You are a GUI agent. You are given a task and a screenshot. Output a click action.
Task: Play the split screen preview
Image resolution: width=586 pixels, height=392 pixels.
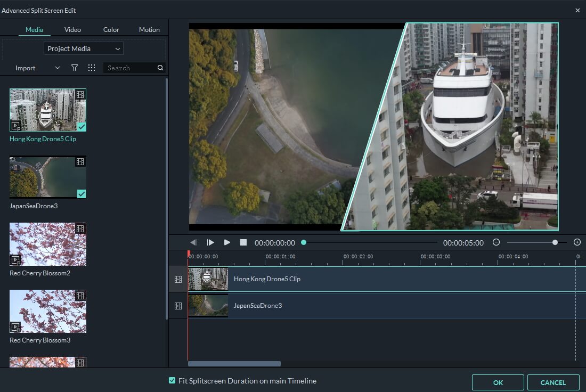click(227, 242)
